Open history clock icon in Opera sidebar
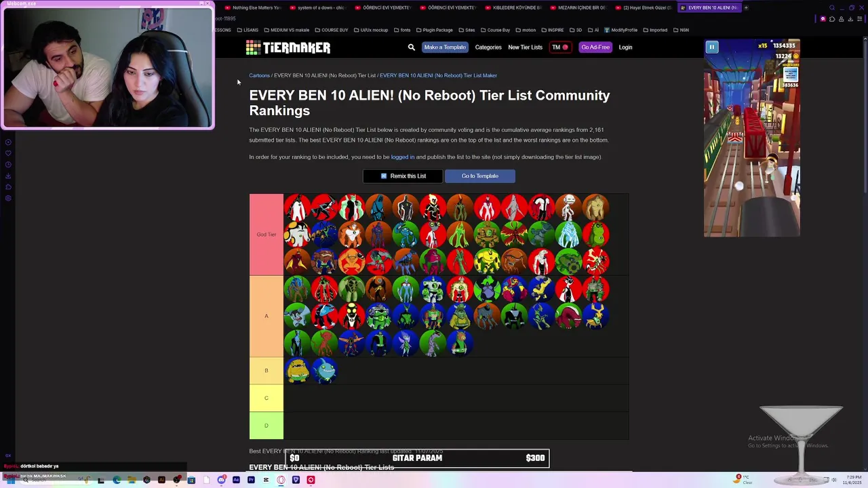The height and width of the screenshot is (488, 868). (8, 165)
